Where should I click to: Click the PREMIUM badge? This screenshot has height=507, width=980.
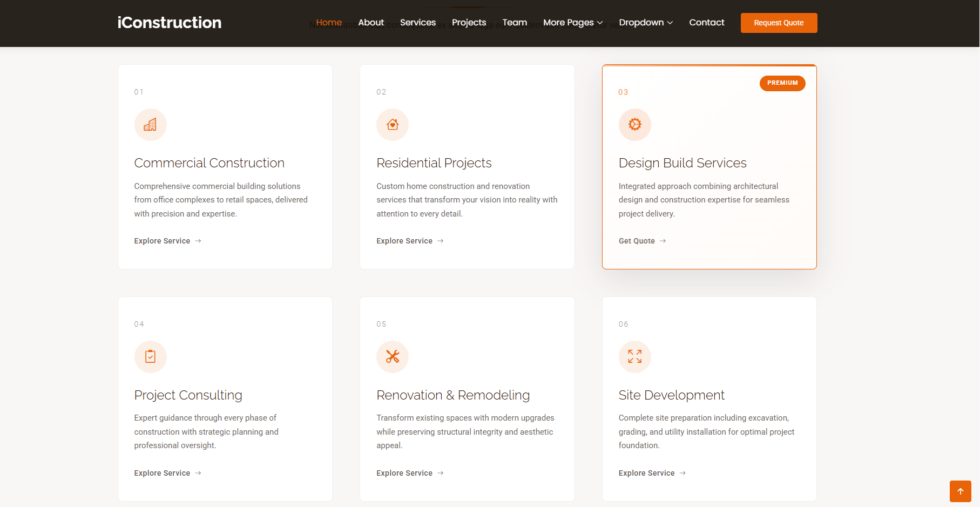782,83
